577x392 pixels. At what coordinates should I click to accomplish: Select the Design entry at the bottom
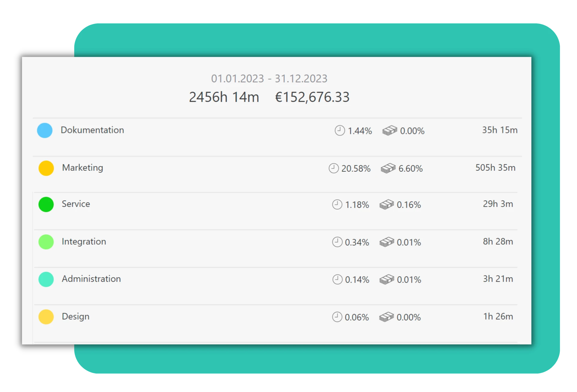click(x=210, y=317)
